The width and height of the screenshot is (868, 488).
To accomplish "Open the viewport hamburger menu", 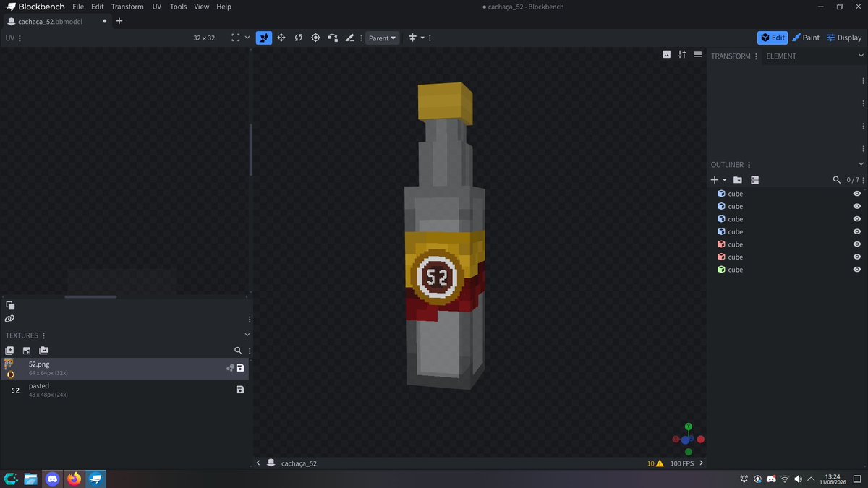I will tap(698, 54).
